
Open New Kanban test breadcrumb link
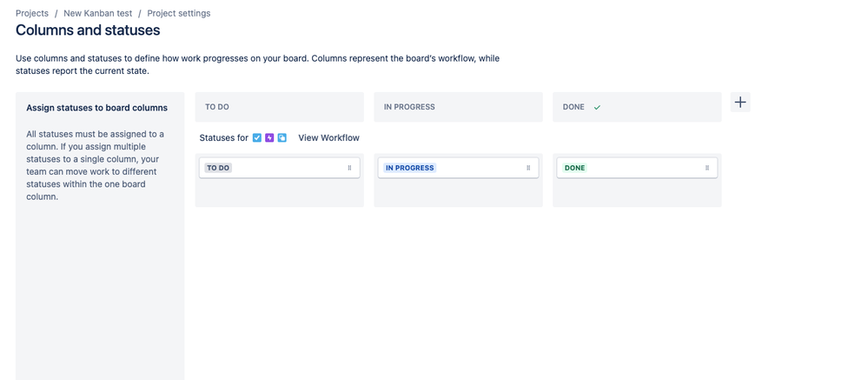tap(98, 13)
